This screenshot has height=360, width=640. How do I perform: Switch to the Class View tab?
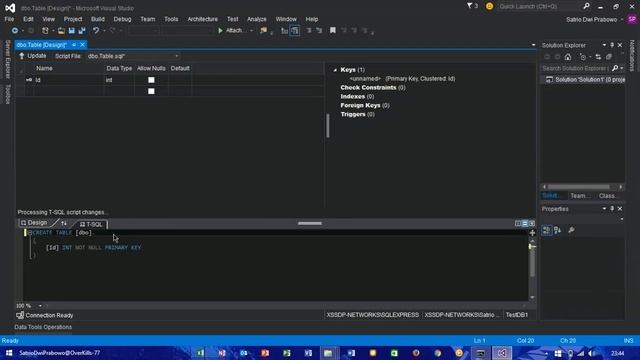click(608, 196)
